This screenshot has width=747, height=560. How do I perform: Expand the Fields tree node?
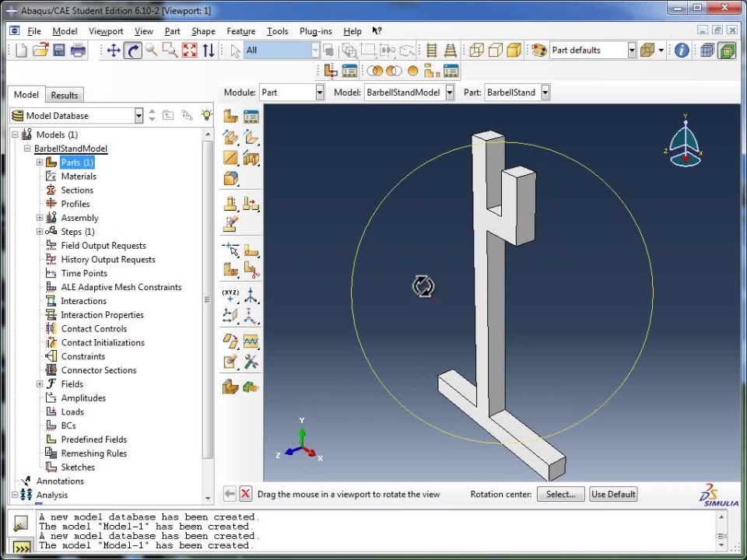(40, 383)
